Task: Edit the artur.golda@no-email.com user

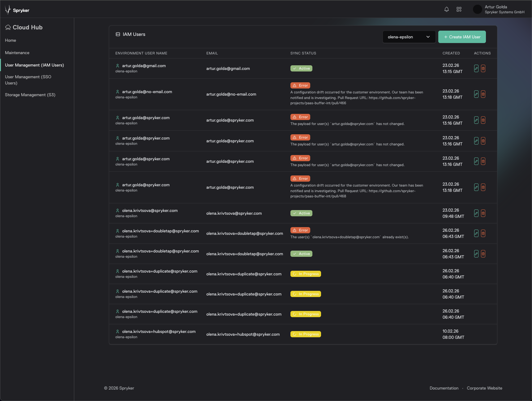Action: pyautogui.click(x=476, y=94)
